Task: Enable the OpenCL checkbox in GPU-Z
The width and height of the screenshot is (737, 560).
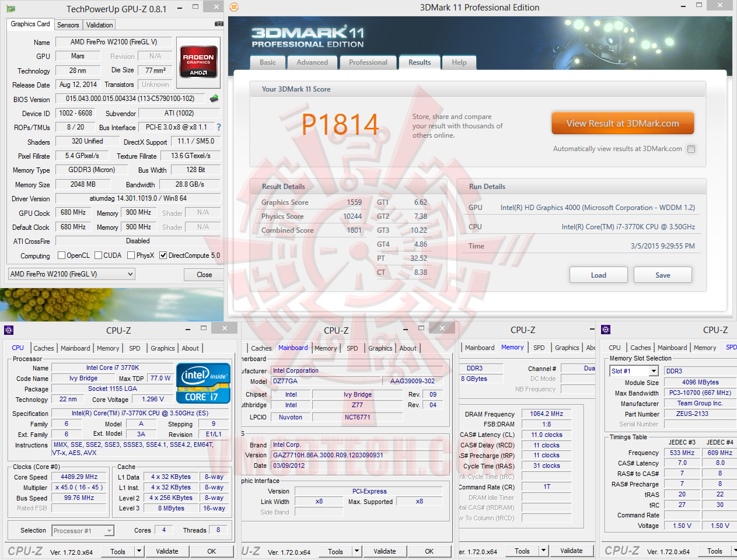Action: [x=61, y=255]
